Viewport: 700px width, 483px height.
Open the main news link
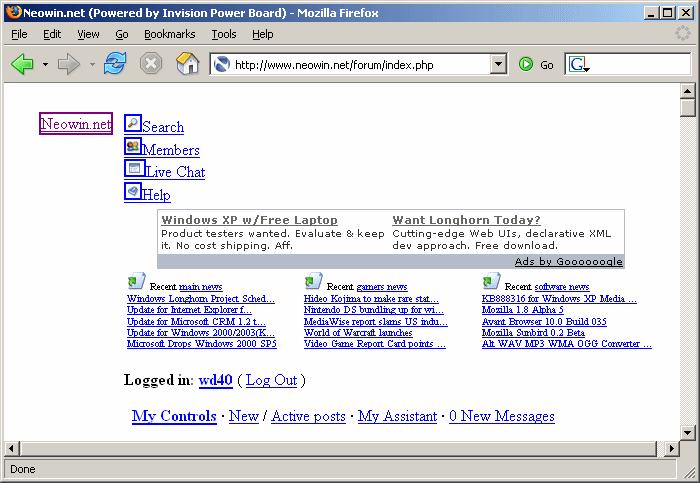pos(200,287)
